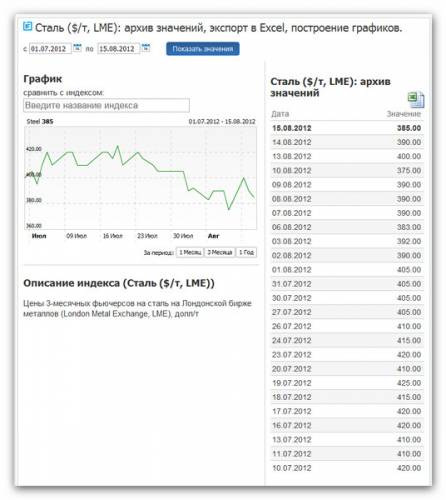Focus the end date field 15.08.2012
This screenshot has width=446, height=500.
coord(118,49)
